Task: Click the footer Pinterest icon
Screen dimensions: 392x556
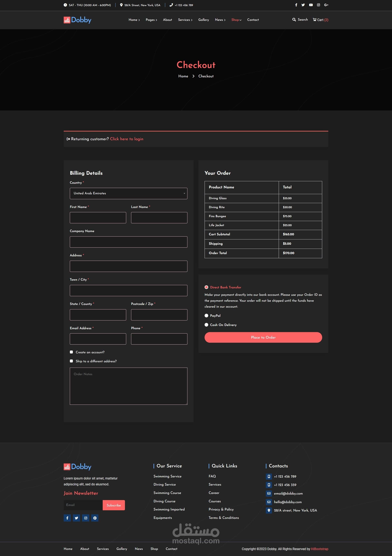Action: coord(95,518)
